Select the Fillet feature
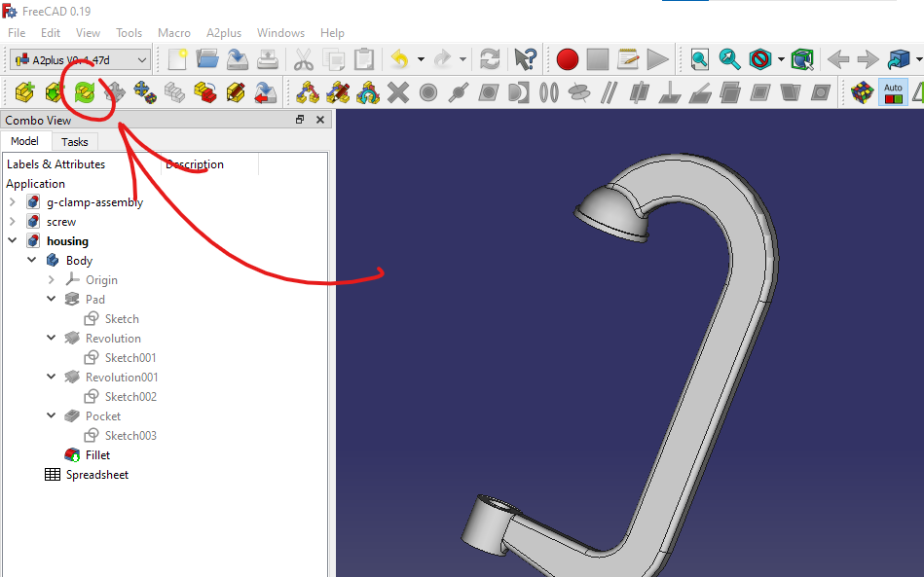 pyautogui.click(x=97, y=455)
